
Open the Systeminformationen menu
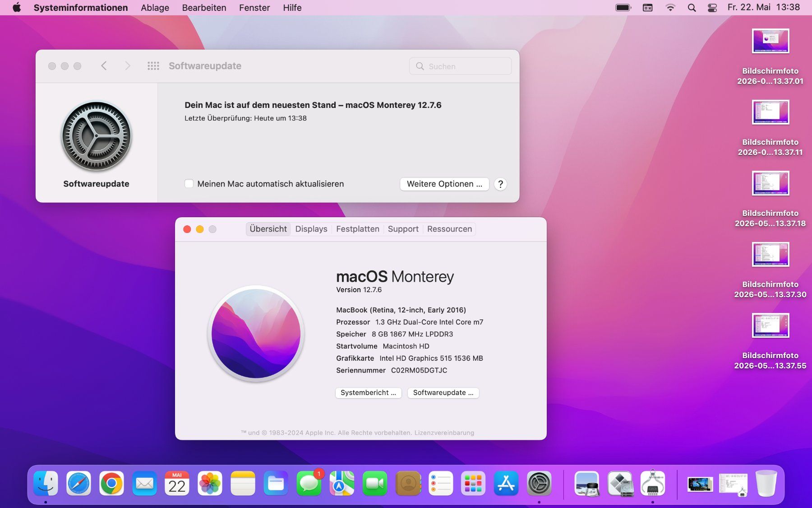click(x=81, y=8)
